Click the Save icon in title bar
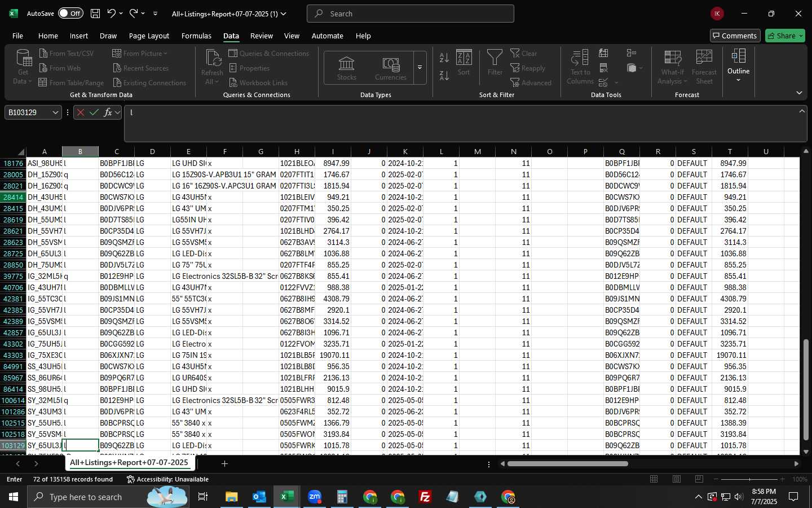 pos(95,13)
